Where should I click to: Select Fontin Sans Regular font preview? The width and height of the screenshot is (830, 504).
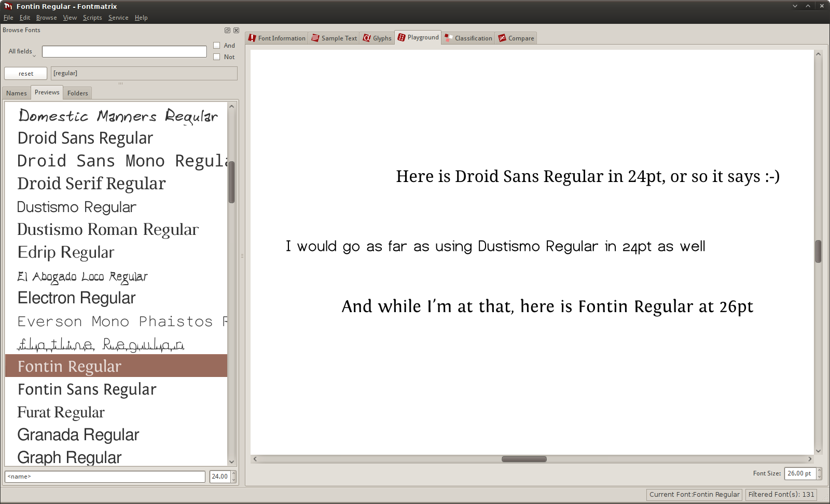tap(116, 389)
